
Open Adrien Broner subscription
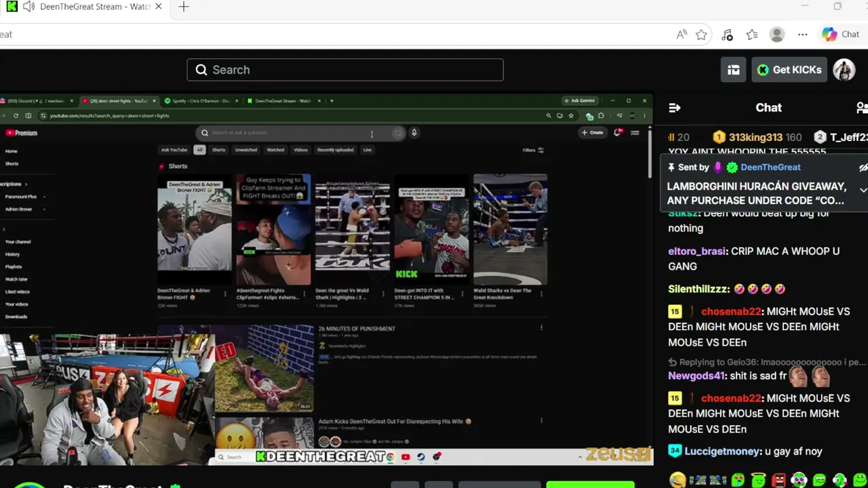pos(19,209)
